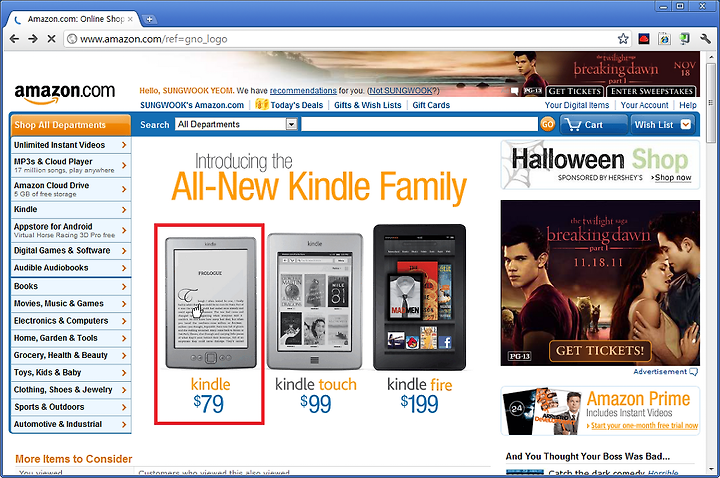
Task: Expand the Kindle department menu
Action: point(71,209)
